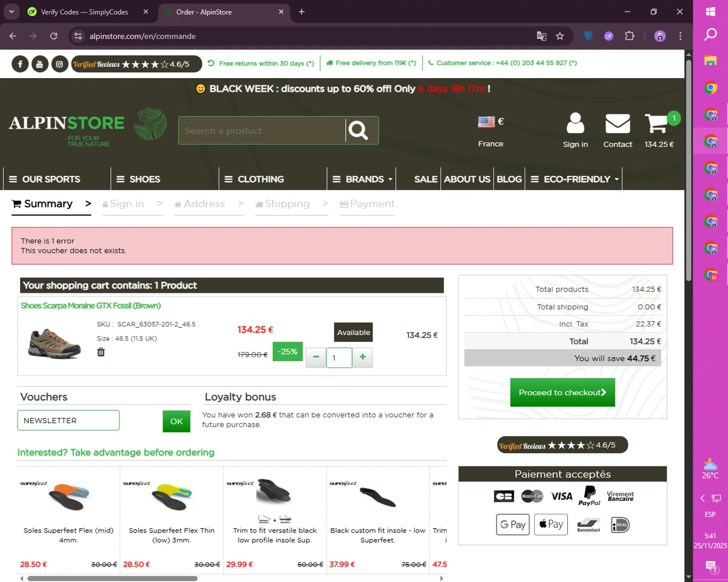
Task: Click the product carousel horizontal scrollbar
Action: pos(113,578)
